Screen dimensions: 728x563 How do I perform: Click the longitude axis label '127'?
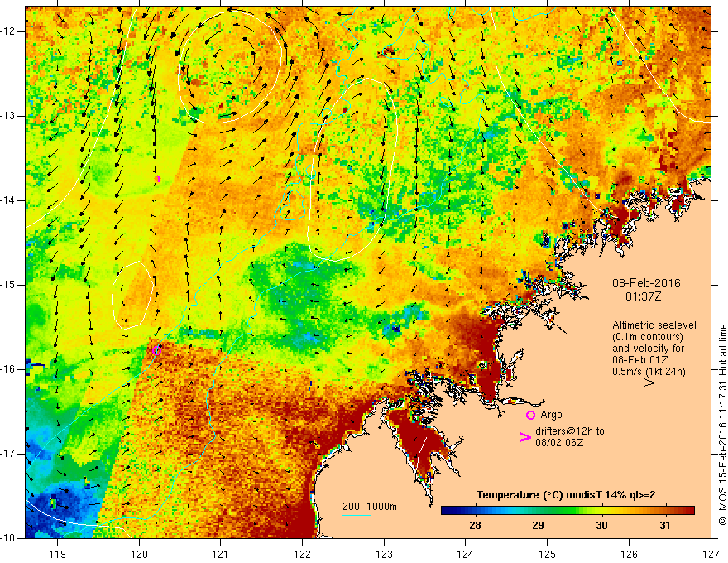(711, 554)
